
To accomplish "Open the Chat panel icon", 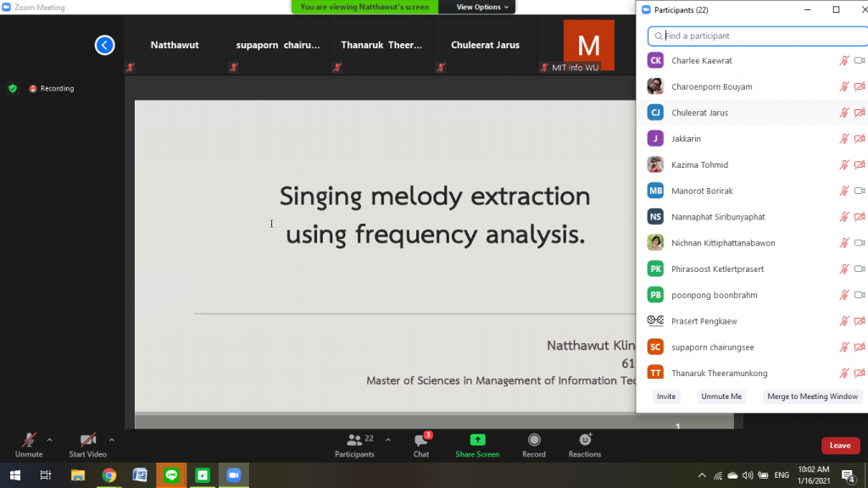I will tap(421, 441).
